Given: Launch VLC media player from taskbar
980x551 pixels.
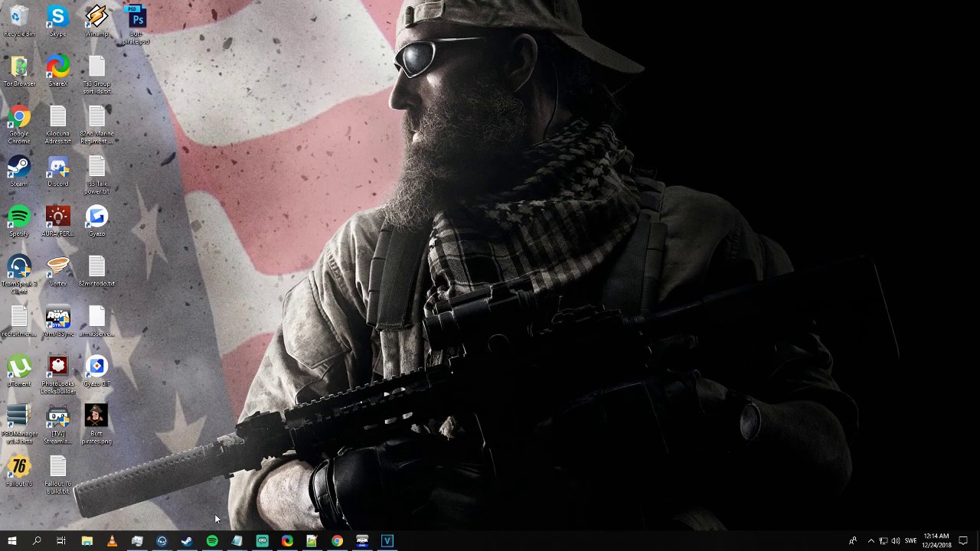Looking at the screenshot, I should point(112,541).
